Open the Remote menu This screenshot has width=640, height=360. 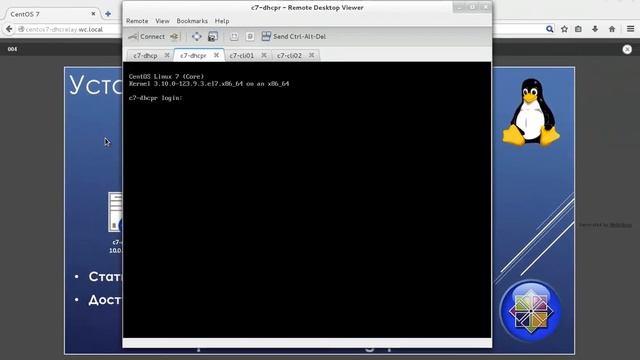(x=137, y=21)
